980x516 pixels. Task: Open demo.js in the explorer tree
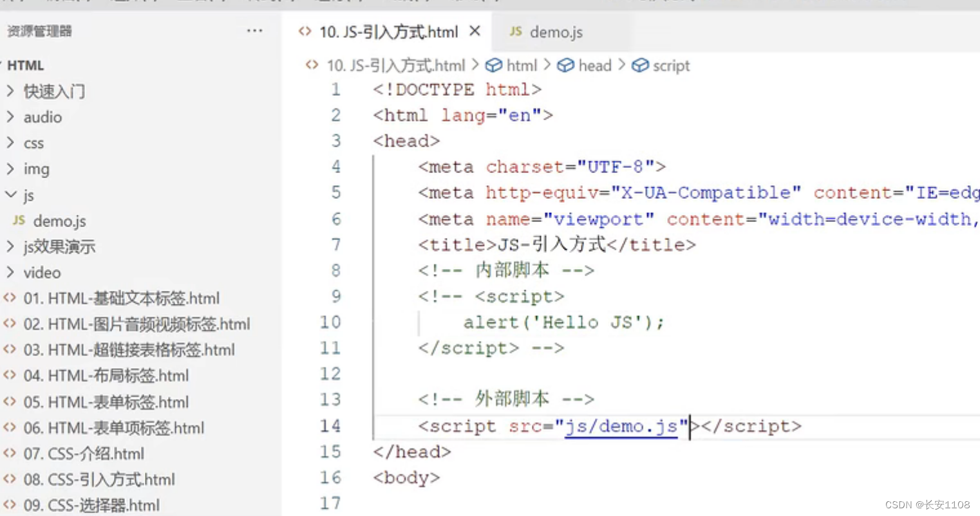[59, 221]
